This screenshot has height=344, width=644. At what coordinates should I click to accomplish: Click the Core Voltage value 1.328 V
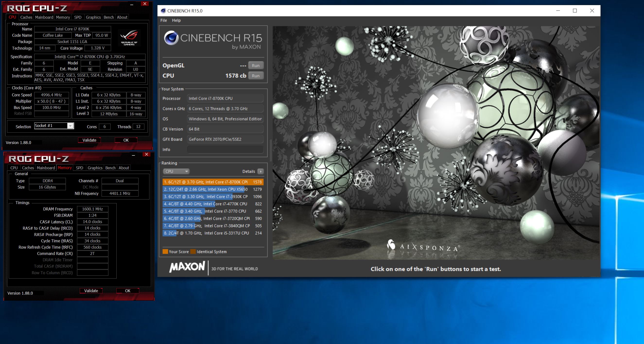[x=98, y=48]
